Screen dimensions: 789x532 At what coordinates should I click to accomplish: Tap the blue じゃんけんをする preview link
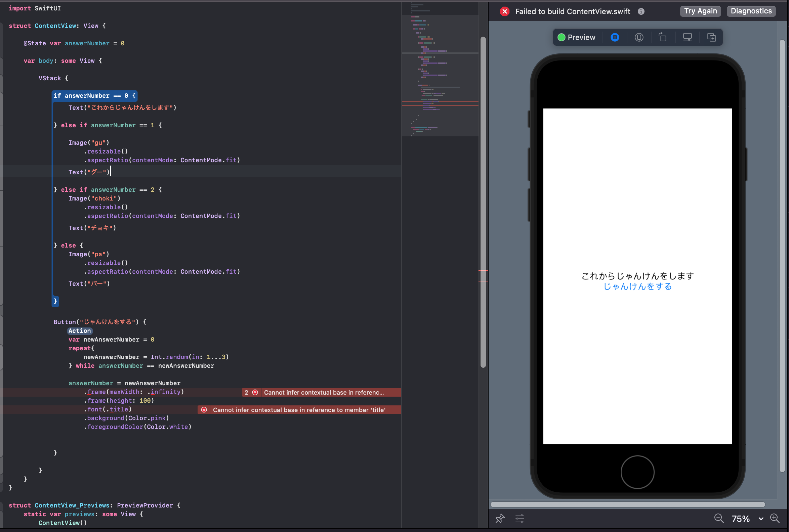point(637,287)
